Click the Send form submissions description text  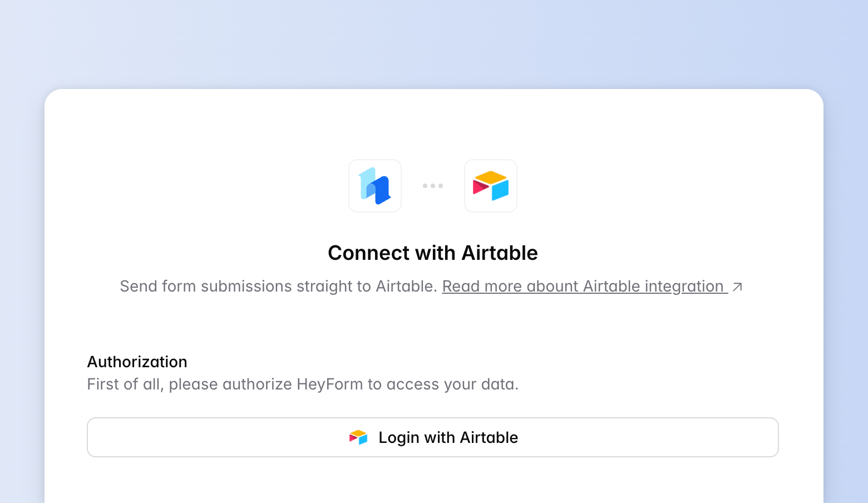(278, 286)
